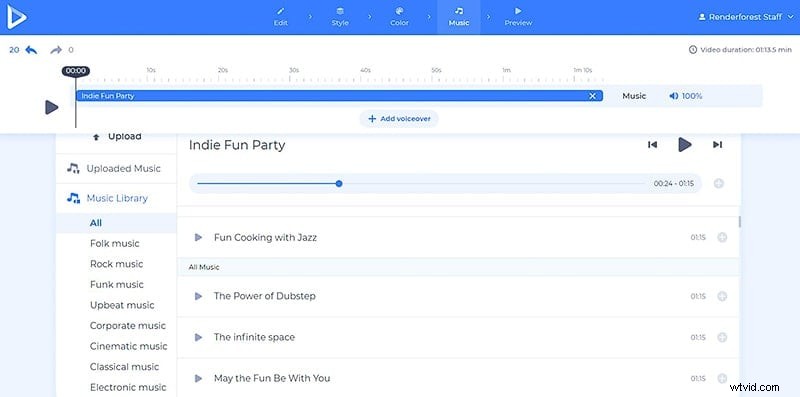Click the redo arrow icon
The width and height of the screenshot is (800, 397).
(x=56, y=49)
